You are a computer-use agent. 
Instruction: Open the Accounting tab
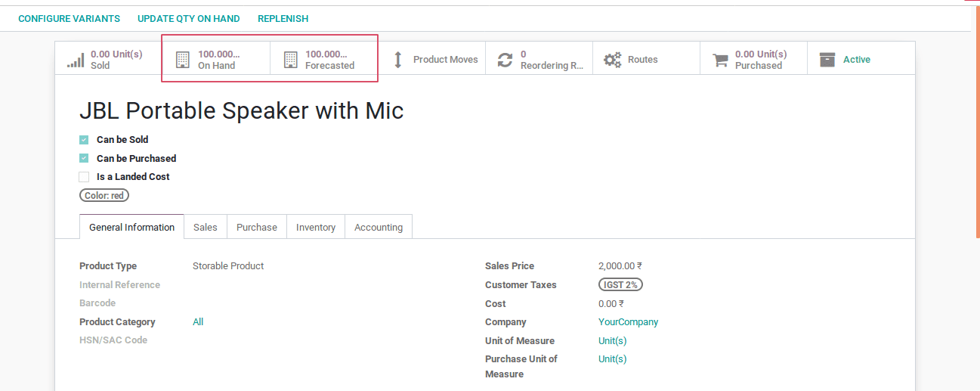(379, 227)
